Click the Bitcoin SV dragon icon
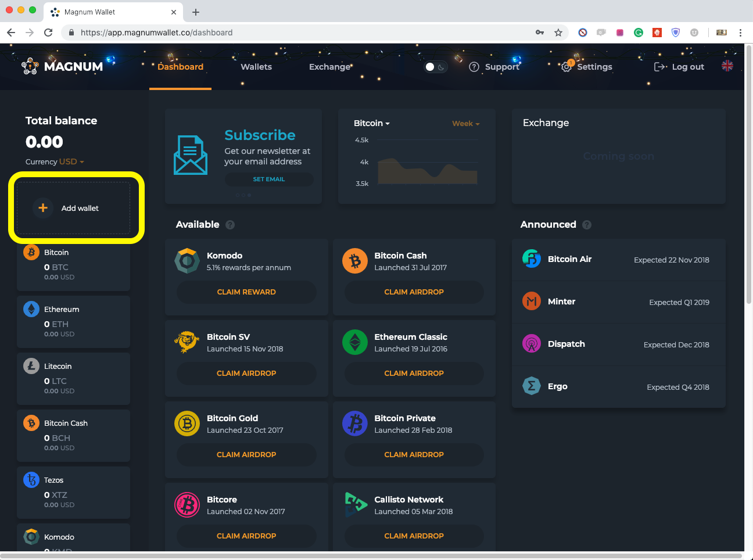 (x=187, y=342)
